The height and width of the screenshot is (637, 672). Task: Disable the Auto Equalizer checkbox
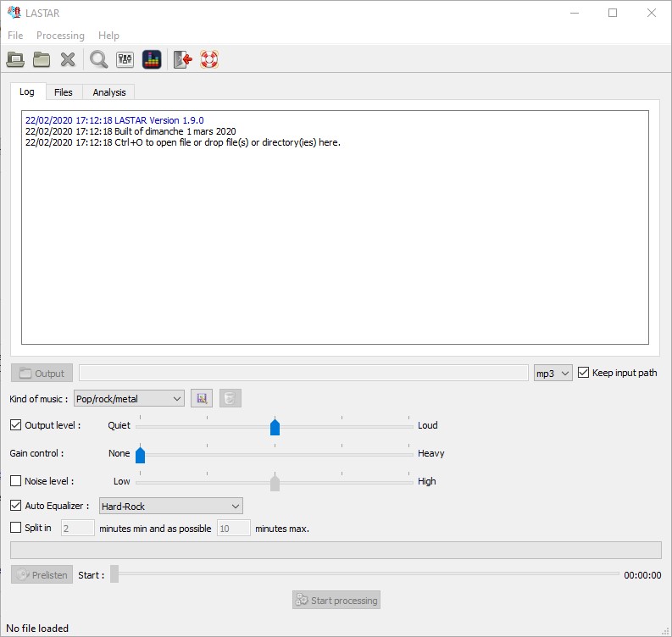pos(15,506)
